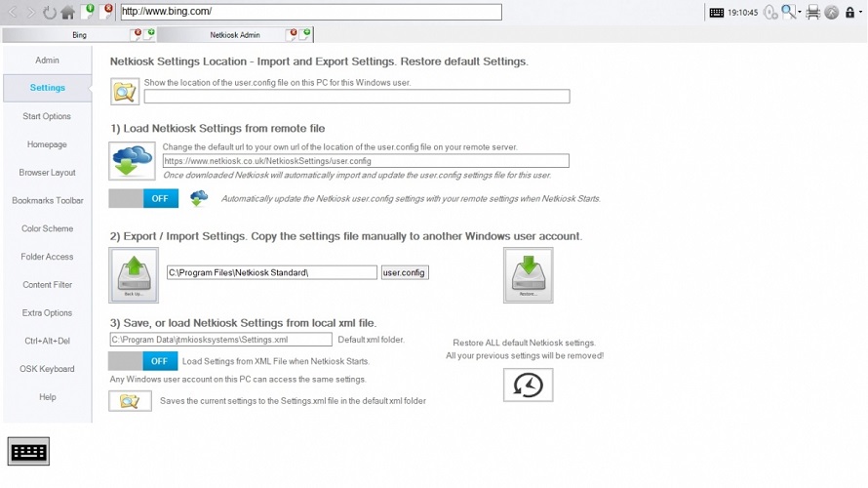Open Extra Options in the sidebar

pos(47,313)
